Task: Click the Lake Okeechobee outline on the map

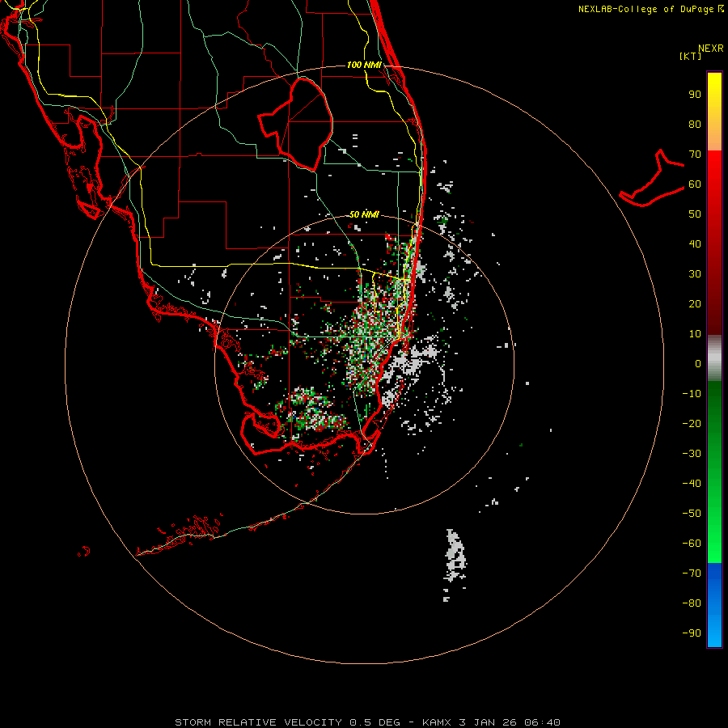Action: (x=296, y=123)
